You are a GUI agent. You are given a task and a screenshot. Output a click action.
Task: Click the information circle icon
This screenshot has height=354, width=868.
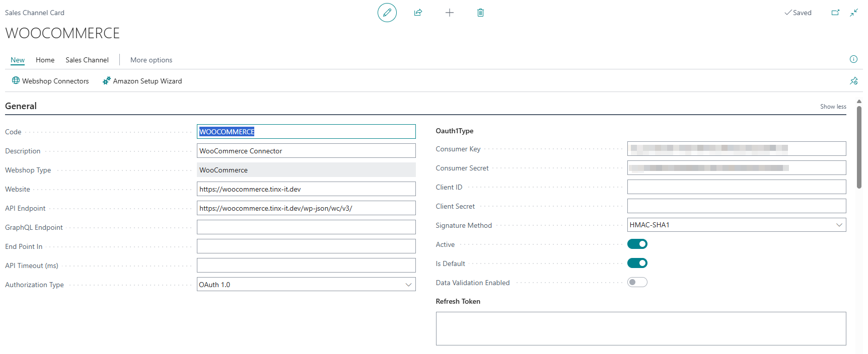(x=853, y=59)
